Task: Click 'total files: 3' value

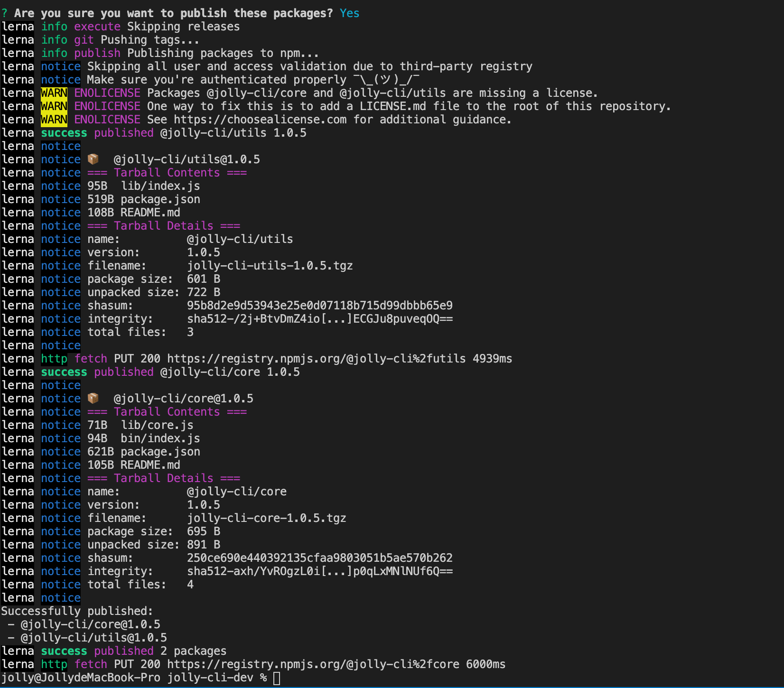Action: click(190, 332)
